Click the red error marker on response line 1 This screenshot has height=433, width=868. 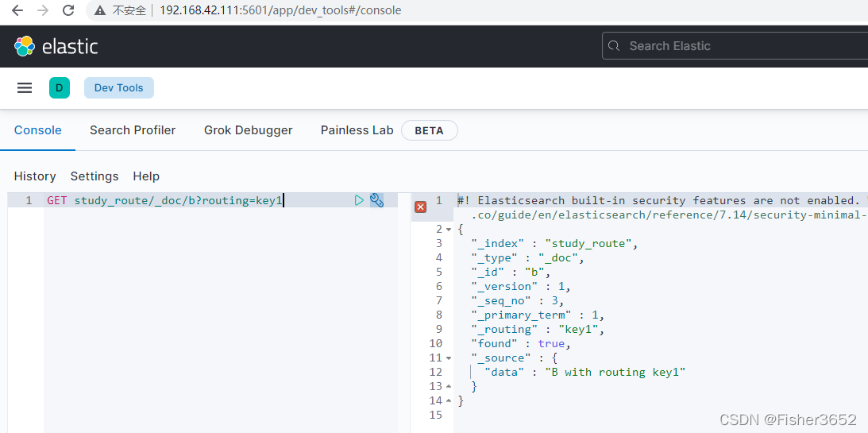coord(421,207)
